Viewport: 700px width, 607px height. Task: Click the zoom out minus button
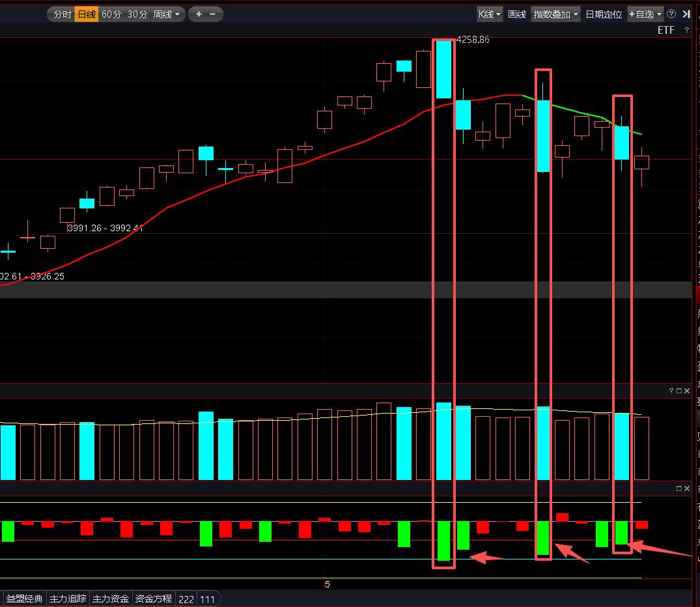212,14
